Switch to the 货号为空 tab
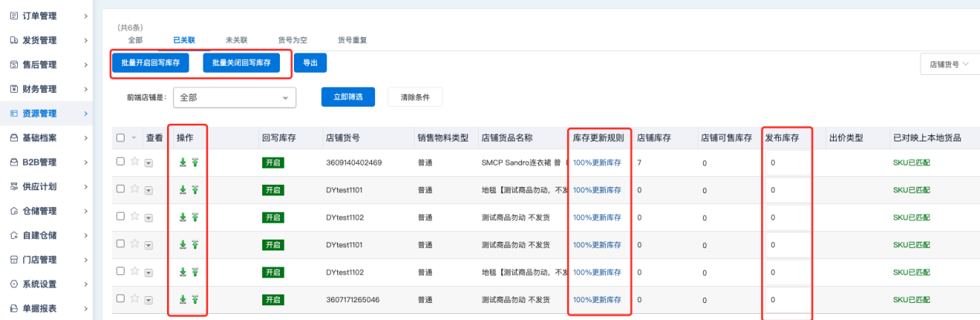 (x=292, y=39)
